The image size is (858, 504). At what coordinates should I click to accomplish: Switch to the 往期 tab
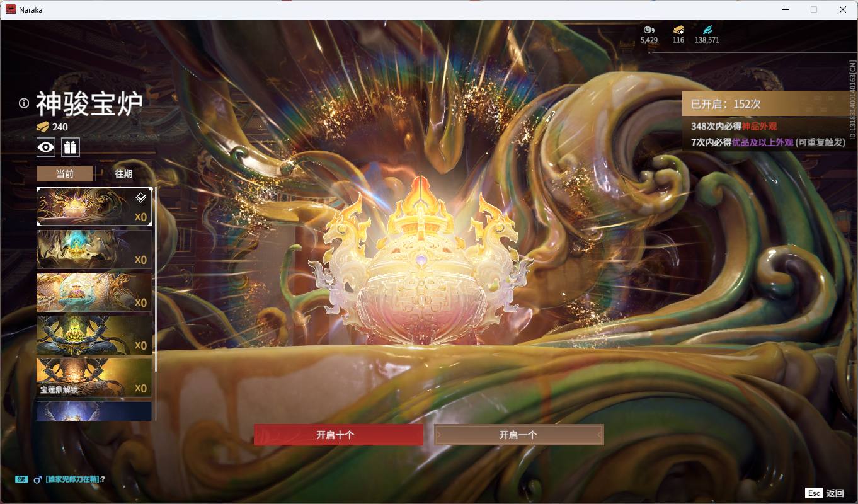(123, 174)
